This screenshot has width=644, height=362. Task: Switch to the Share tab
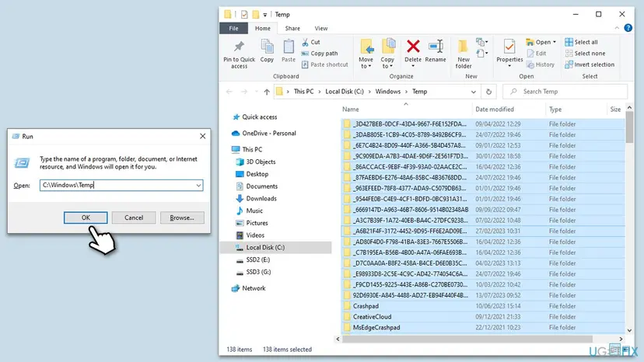(292, 28)
